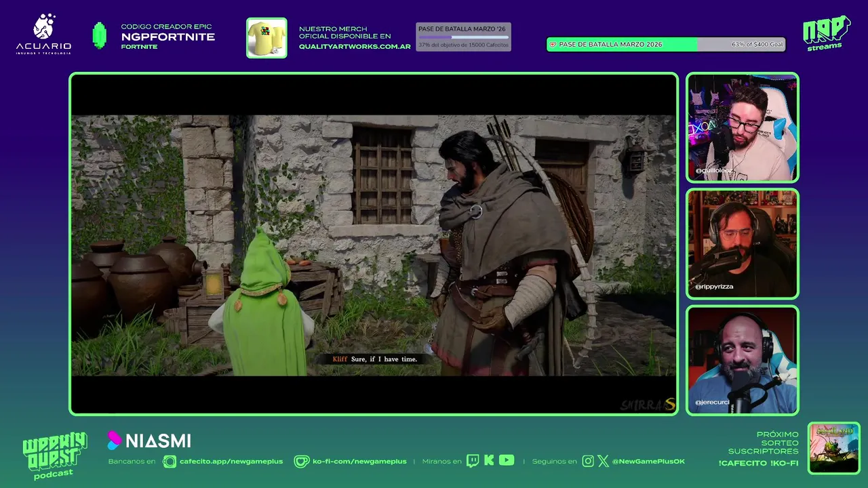Click the Ko-fi icon in the $400 goal bar
868x488 pixels.
point(553,45)
